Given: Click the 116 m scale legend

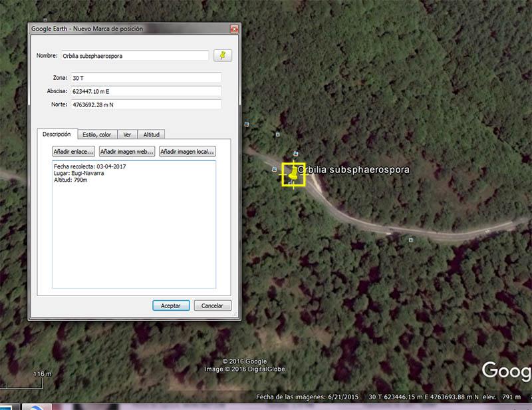Looking at the screenshot, I should [x=43, y=373].
